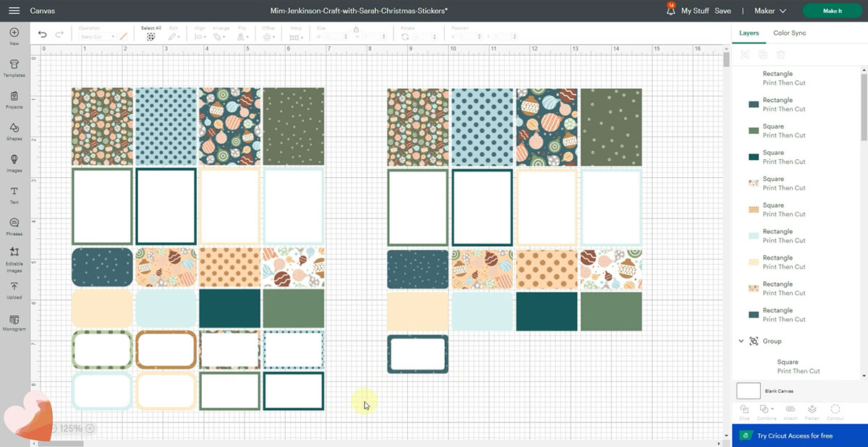Toggle the size lock aspect ratio

coord(356,29)
